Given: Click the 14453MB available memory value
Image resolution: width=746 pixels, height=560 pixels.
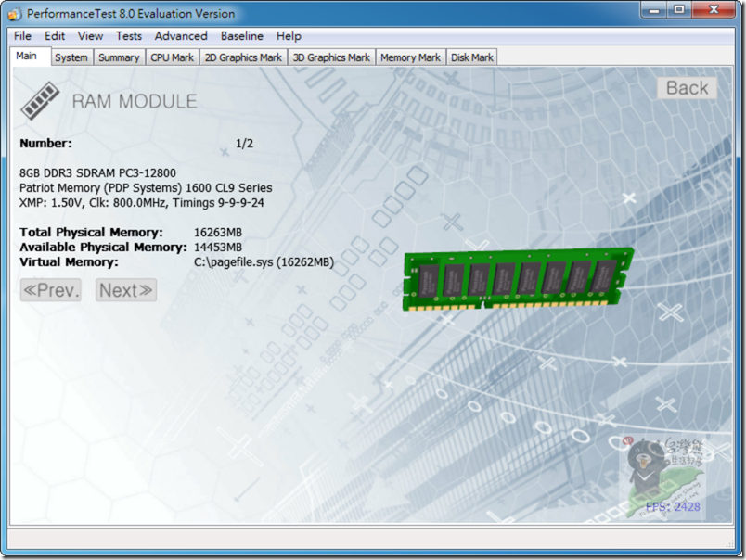Looking at the screenshot, I should 218,248.
